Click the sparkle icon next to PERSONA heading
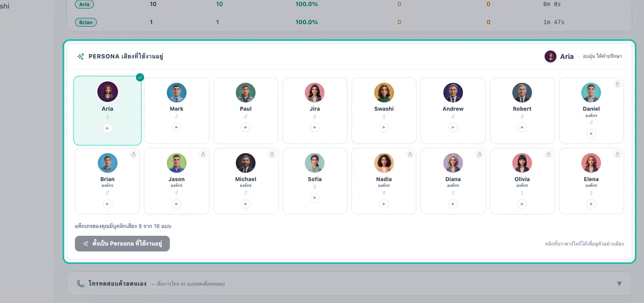The width and height of the screenshot is (644, 303). point(80,56)
